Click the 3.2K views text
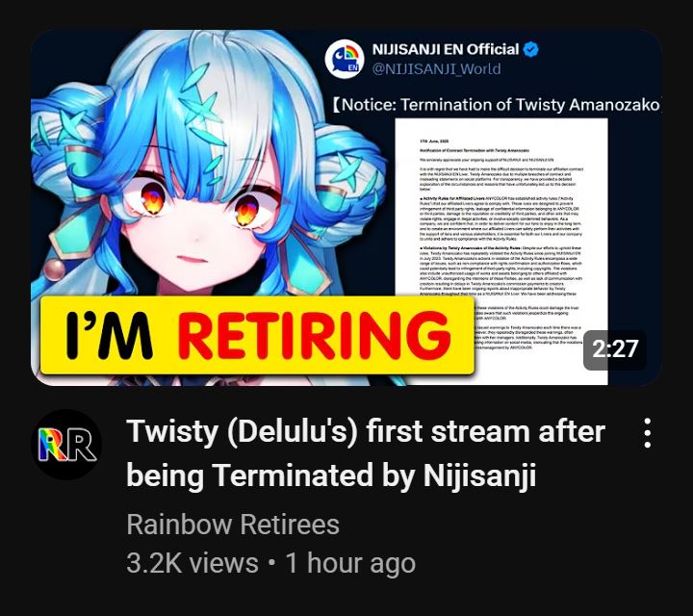693x616 pixels. tap(192, 563)
